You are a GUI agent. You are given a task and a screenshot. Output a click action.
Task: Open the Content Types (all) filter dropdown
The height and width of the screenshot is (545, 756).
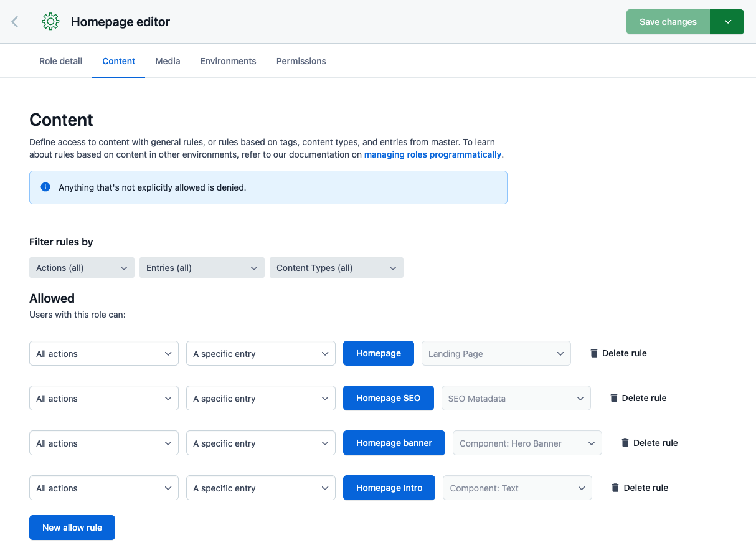336,267
